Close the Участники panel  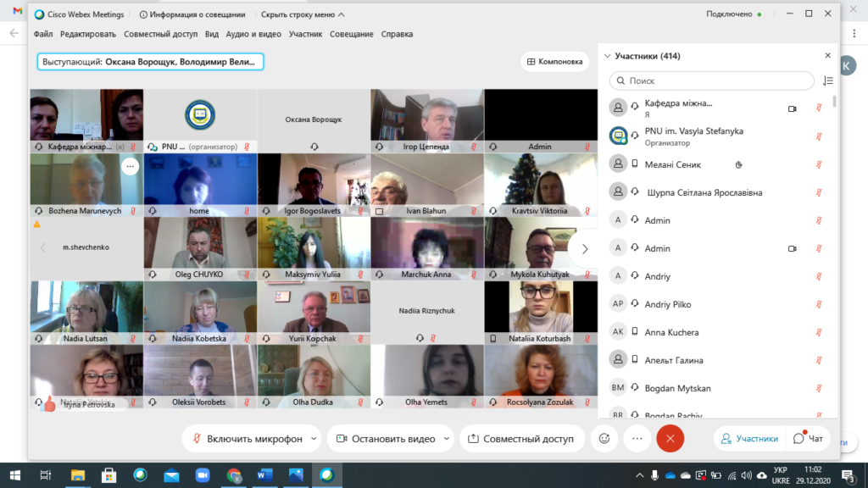[827, 55]
